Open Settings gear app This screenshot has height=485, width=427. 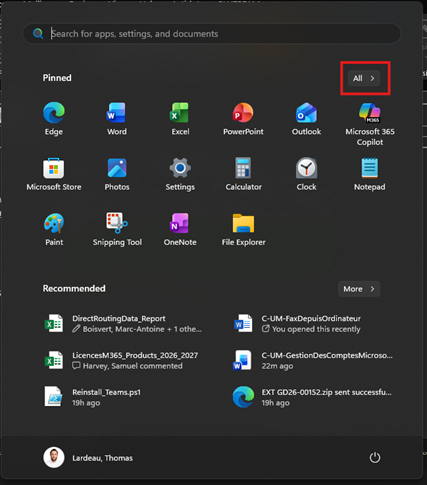click(x=180, y=174)
